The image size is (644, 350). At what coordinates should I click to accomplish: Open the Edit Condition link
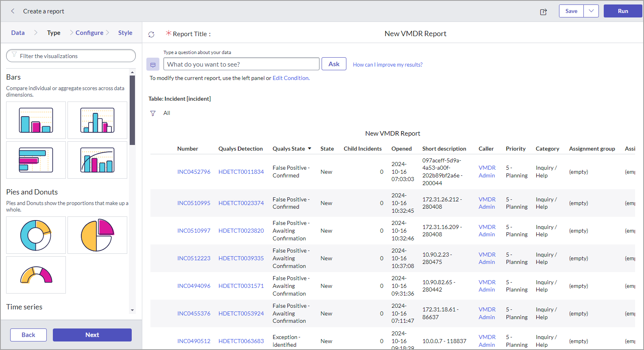[290, 78]
